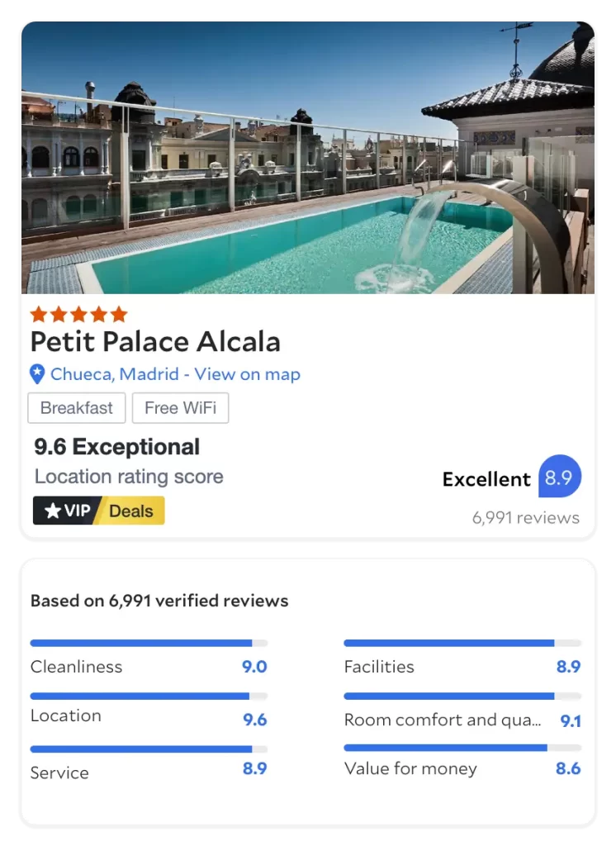This screenshot has height=846, width=616.
Task: Click the 9.6 Exceptional location score
Action: 116,447
